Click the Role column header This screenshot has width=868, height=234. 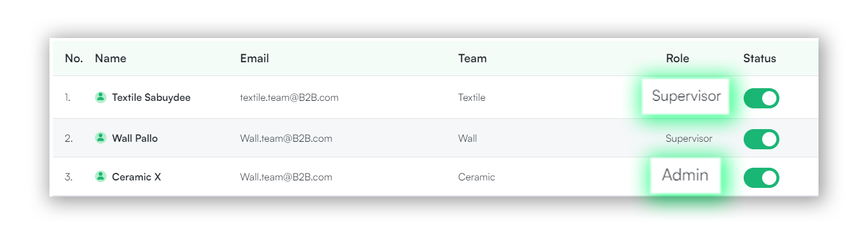click(677, 58)
